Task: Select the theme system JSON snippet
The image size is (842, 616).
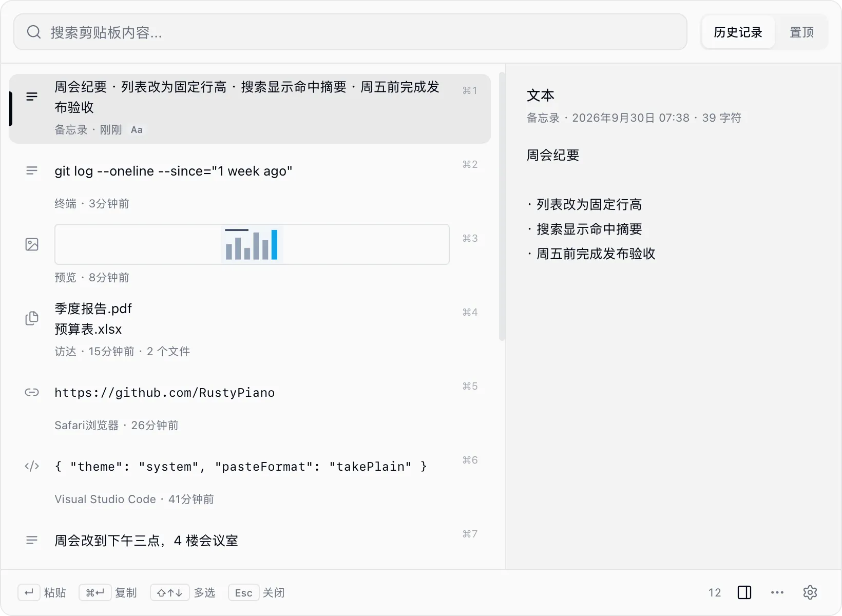Action: tap(250, 478)
